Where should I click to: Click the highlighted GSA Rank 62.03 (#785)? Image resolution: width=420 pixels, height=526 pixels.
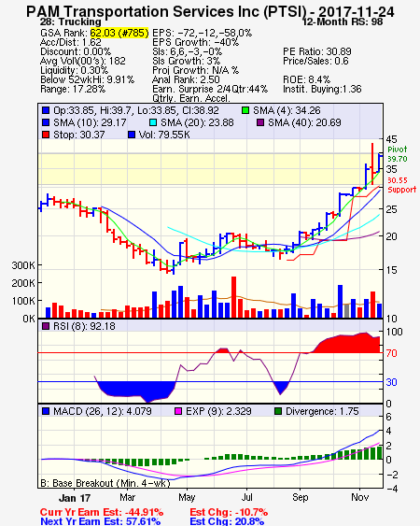point(119,33)
